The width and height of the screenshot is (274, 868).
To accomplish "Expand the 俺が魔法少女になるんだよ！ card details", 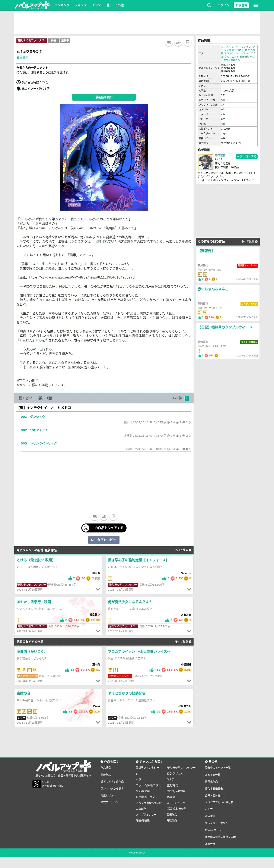I will 189,631.
